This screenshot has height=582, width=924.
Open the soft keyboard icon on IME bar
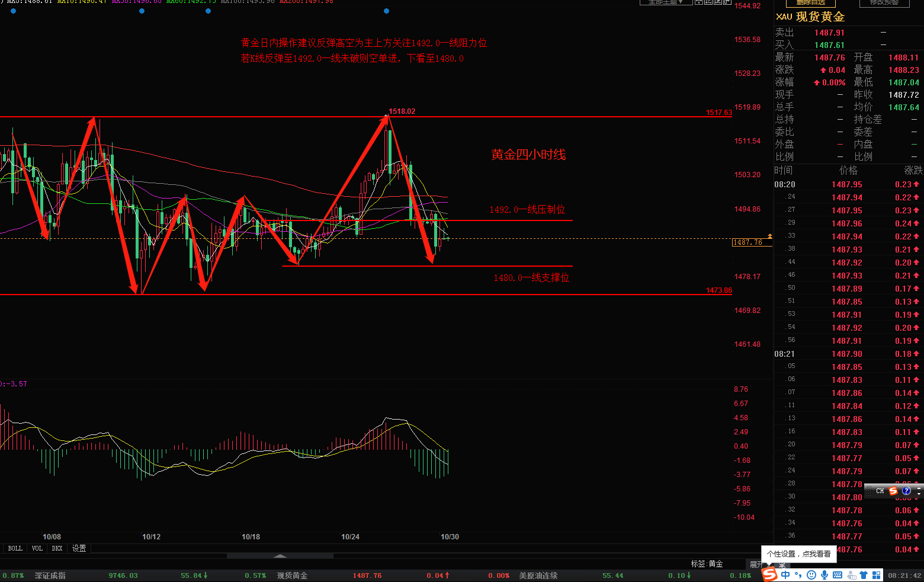coord(838,575)
